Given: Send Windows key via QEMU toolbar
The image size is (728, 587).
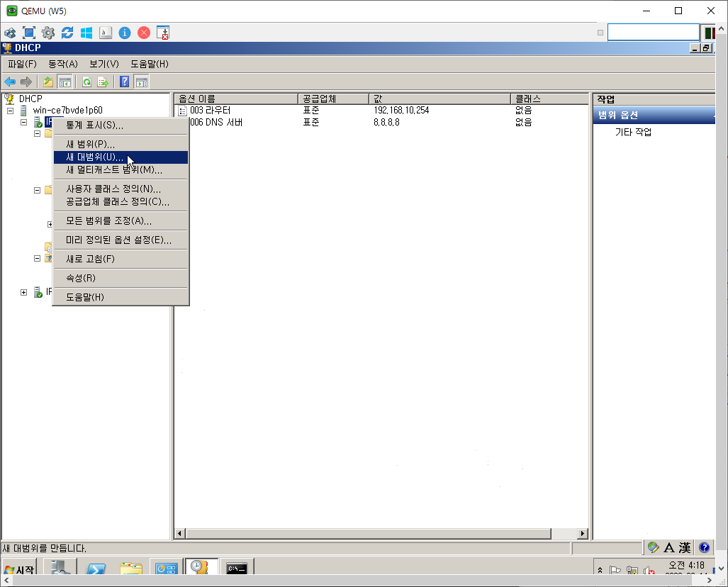Looking at the screenshot, I should (x=86, y=33).
